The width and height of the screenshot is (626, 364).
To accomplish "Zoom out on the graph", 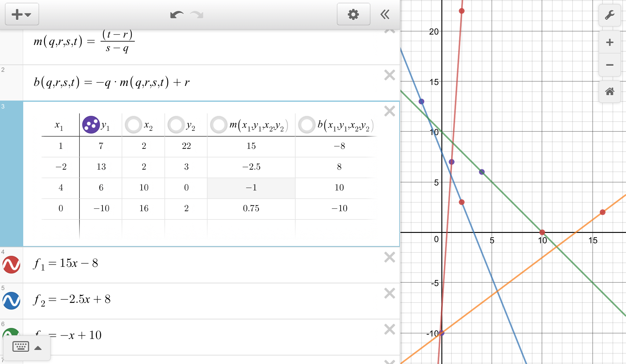I will click(609, 65).
